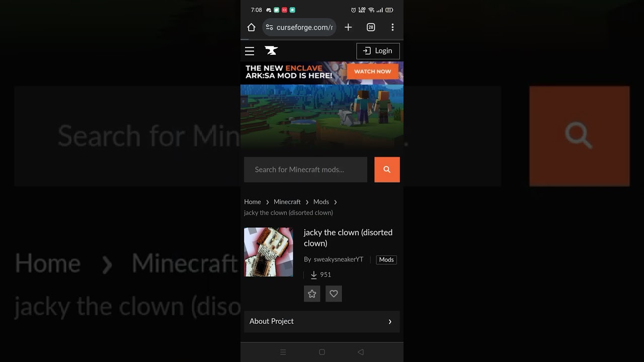Tap the battery indicator in status bar
Screen dimensions: 644x362
tap(389, 10)
